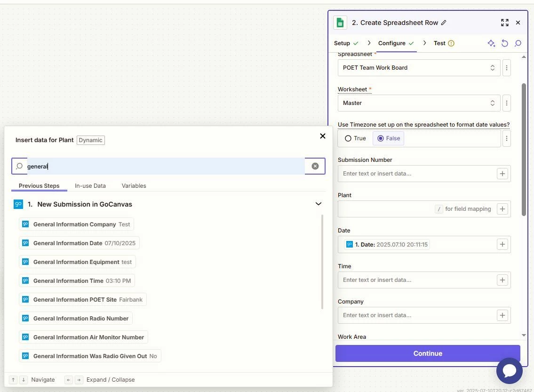The image size is (534, 392).
Task: Click the configure panel vertical scrollbar thumb
Action: click(x=524, y=150)
